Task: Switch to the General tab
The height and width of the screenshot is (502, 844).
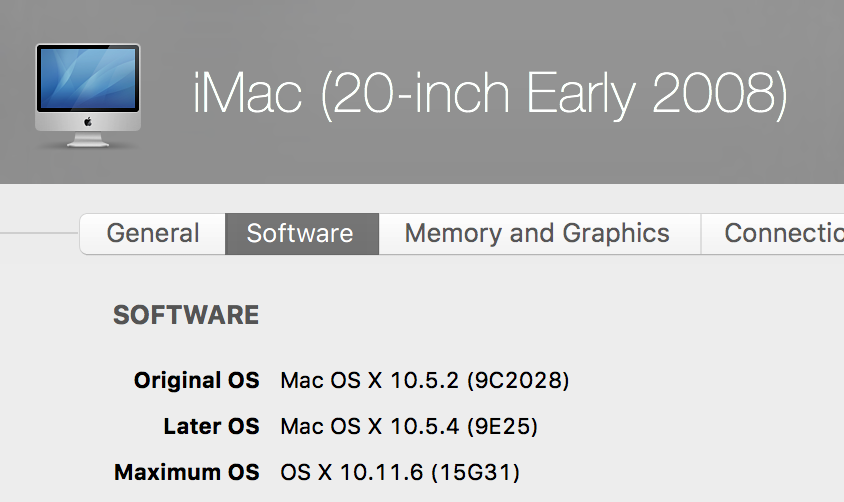Action: pos(152,234)
